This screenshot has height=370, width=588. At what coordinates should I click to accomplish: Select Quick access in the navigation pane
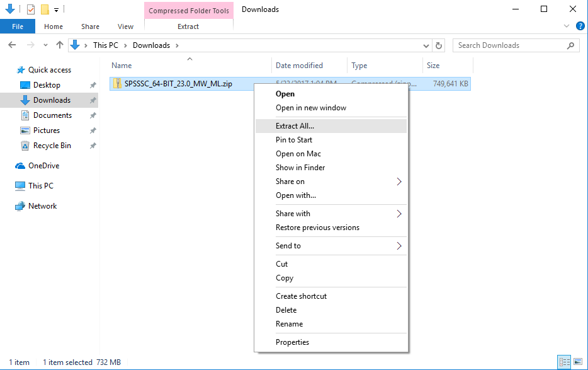tap(50, 70)
